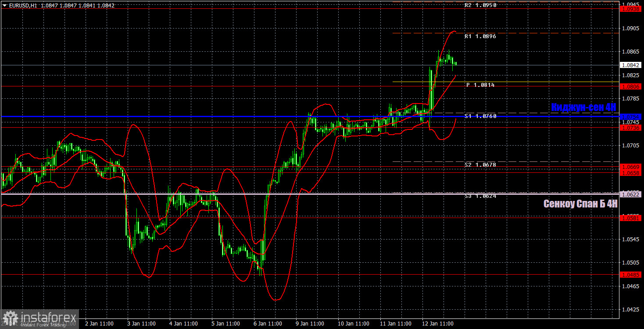
Task: Click the R1 1.0896 pivot label
Action: 480,36
